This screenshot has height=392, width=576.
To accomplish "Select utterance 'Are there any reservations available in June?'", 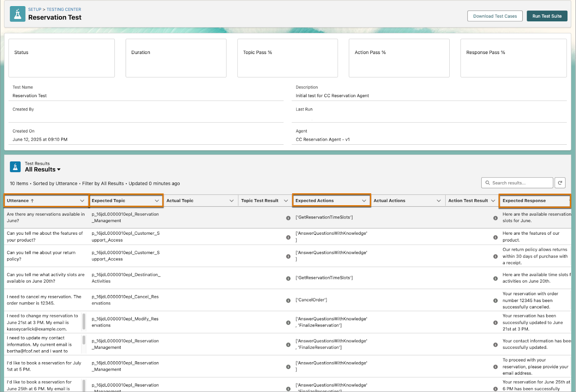I will [x=46, y=217].
